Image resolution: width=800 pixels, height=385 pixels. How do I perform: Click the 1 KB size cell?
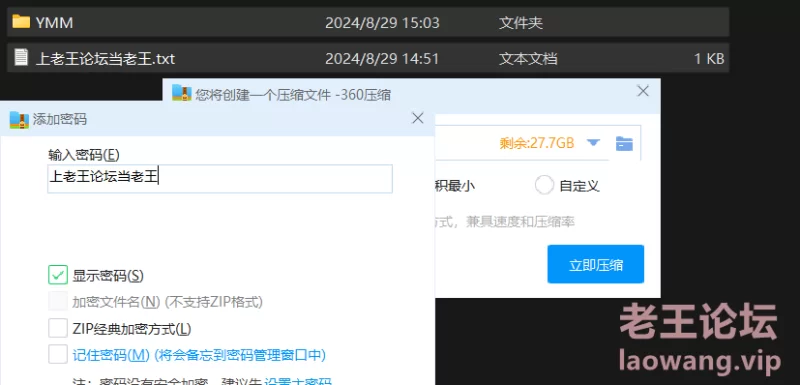pos(709,59)
